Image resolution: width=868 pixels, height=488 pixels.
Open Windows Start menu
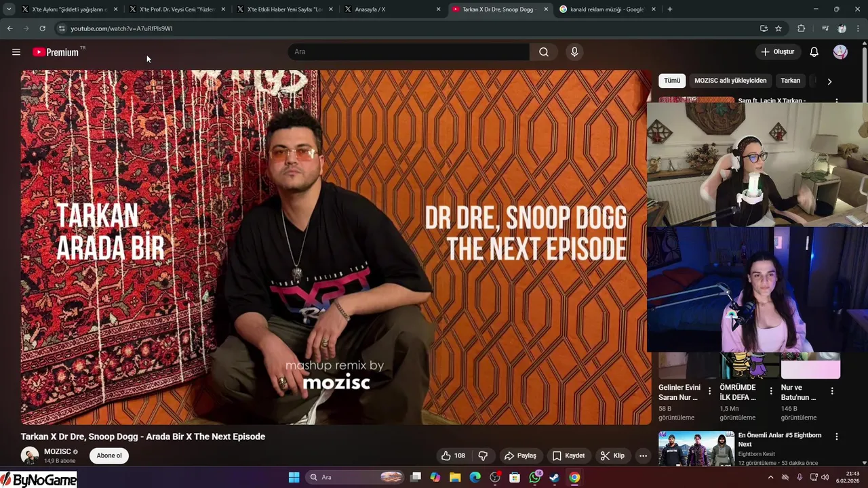294,477
